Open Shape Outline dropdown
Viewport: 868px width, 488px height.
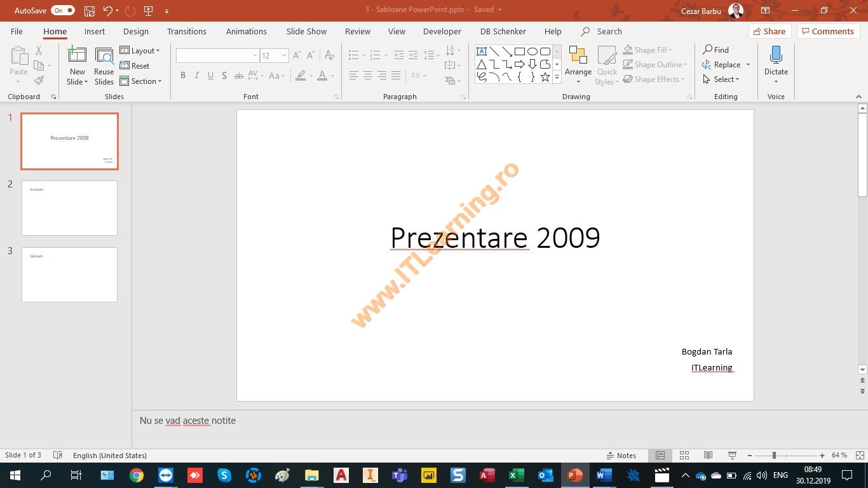click(x=655, y=65)
